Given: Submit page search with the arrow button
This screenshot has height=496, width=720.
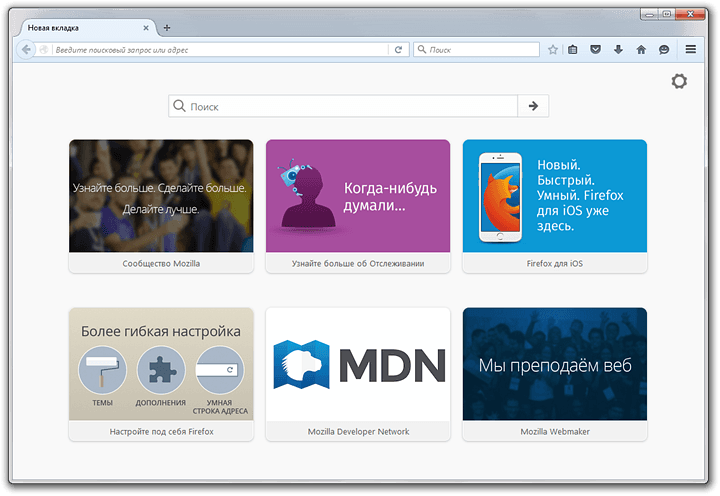Looking at the screenshot, I should pyautogui.click(x=533, y=106).
